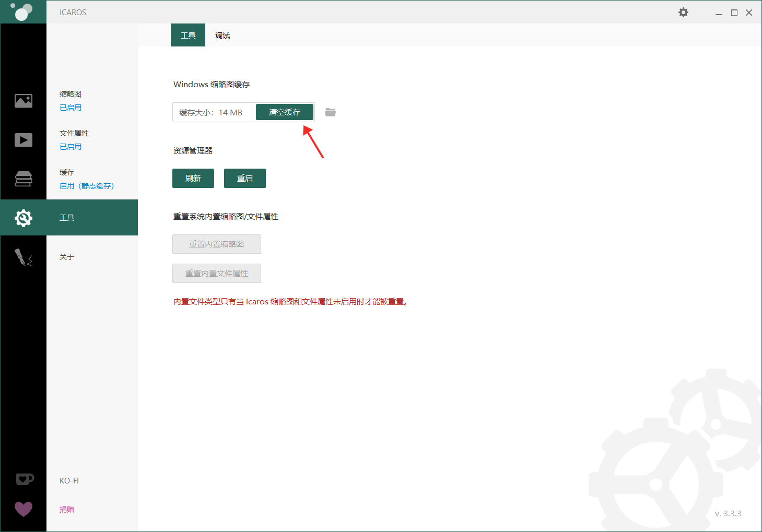Click the 清空缓存 button

285,112
